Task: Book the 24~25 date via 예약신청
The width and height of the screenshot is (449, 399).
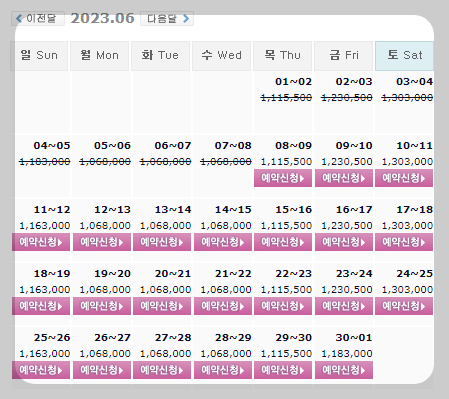Action: tap(404, 306)
